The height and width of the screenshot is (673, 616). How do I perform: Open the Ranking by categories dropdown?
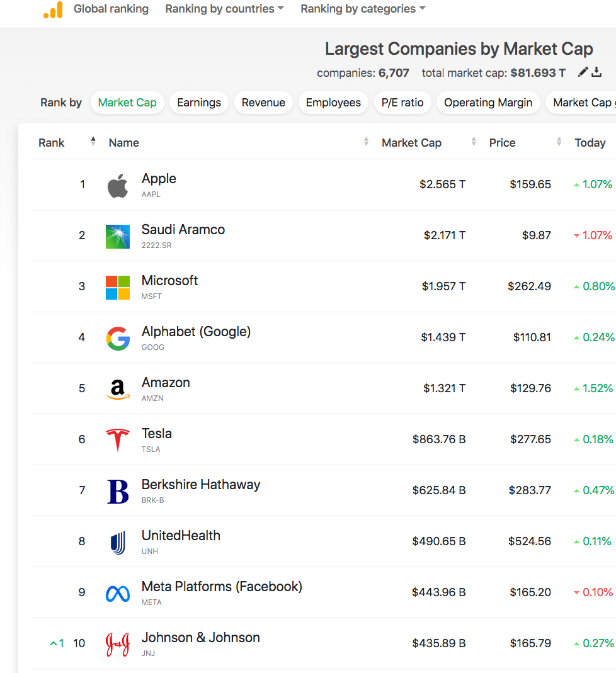pyautogui.click(x=363, y=9)
